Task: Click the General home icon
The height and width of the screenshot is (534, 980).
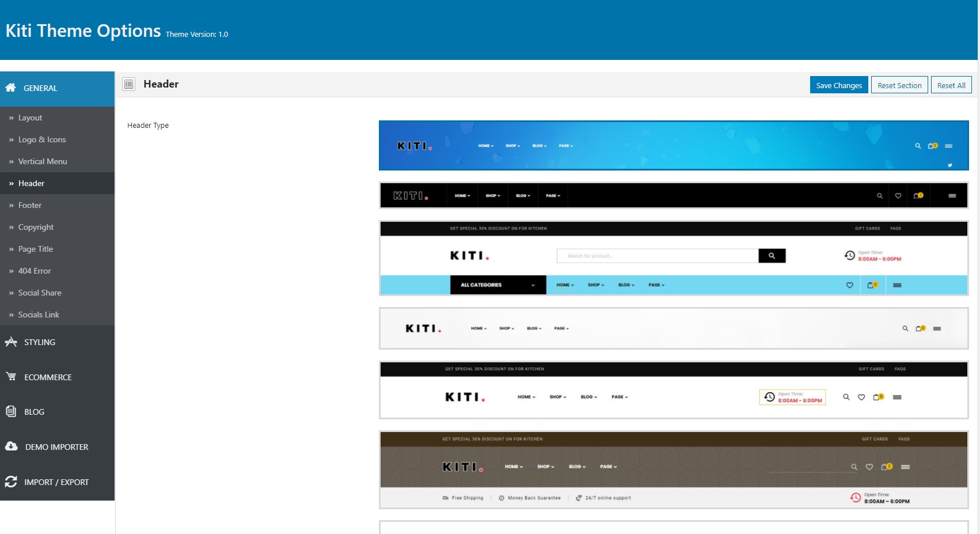Action: [x=10, y=88]
